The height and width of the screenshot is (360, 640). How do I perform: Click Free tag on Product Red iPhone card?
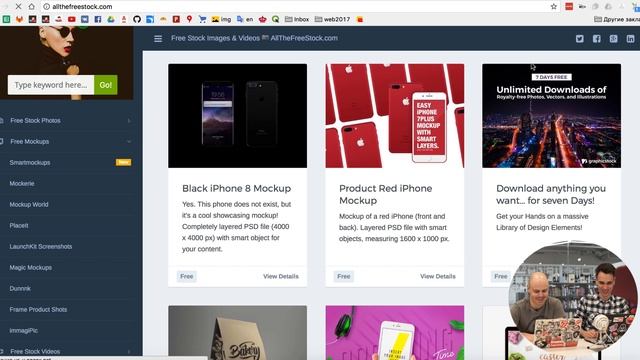point(344,276)
